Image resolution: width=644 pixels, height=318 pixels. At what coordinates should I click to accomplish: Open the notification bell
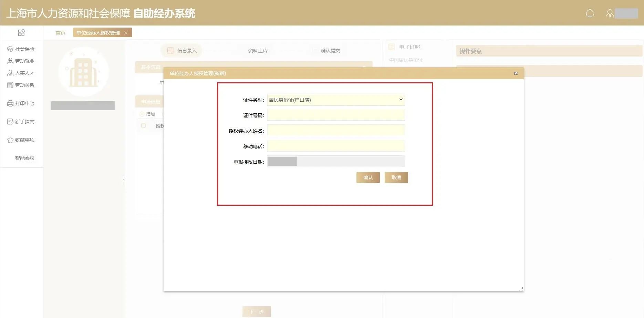point(590,13)
